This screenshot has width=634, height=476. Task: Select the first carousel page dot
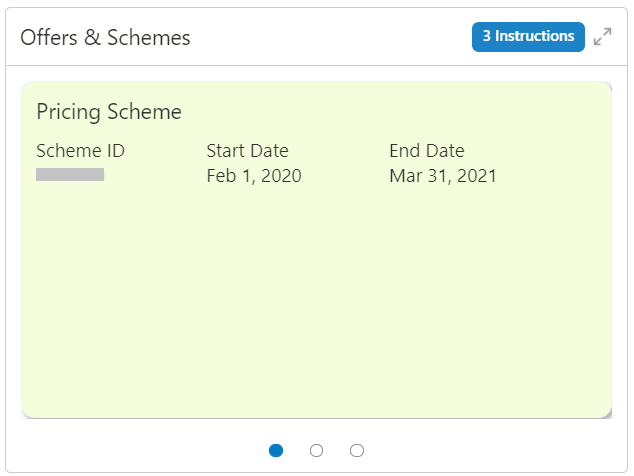[276, 451]
